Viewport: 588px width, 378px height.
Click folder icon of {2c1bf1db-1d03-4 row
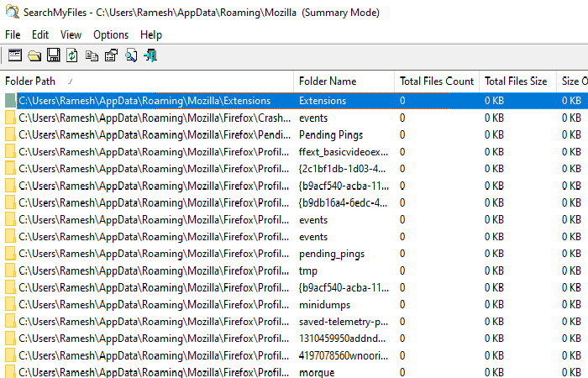coord(10,169)
